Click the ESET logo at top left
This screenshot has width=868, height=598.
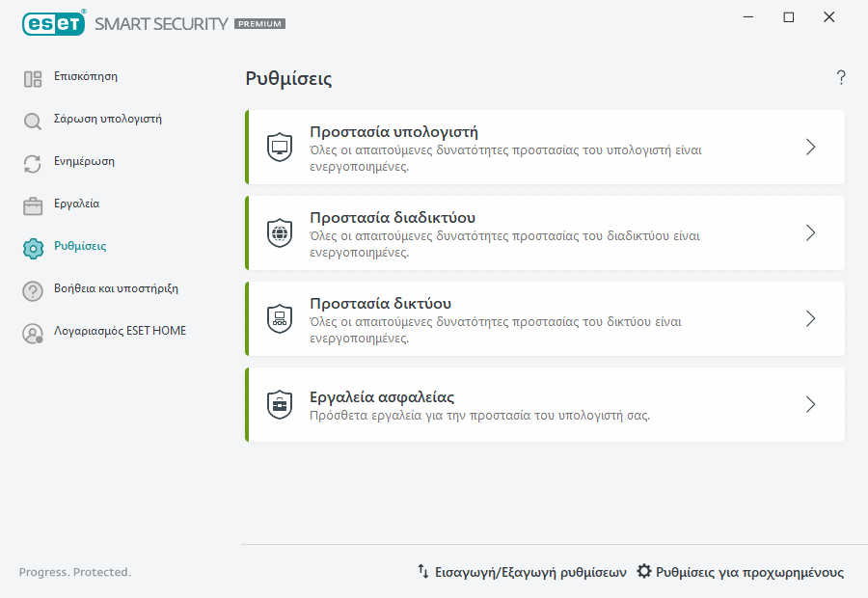tap(54, 23)
